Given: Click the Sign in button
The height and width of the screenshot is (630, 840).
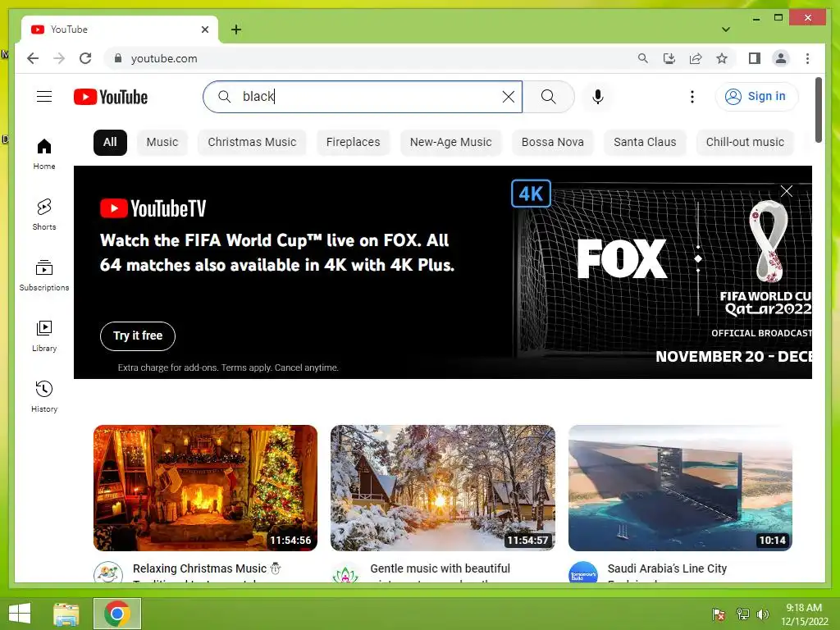Looking at the screenshot, I should (x=756, y=97).
